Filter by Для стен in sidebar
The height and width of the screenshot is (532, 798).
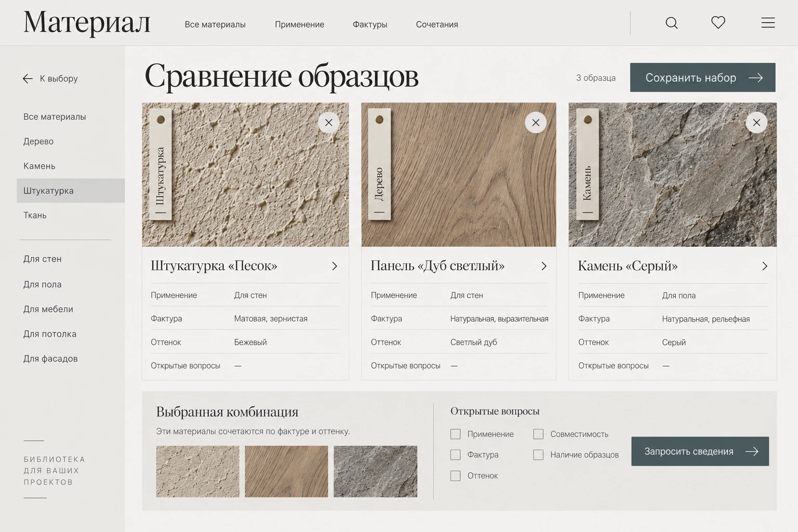pyautogui.click(x=42, y=259)
